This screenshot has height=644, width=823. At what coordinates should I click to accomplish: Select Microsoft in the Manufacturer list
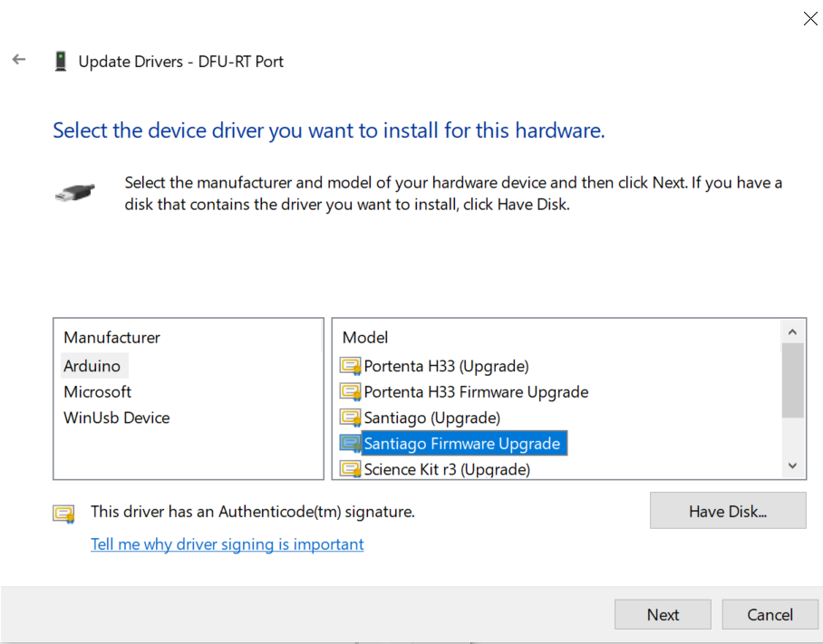click(x=97, y=392)
